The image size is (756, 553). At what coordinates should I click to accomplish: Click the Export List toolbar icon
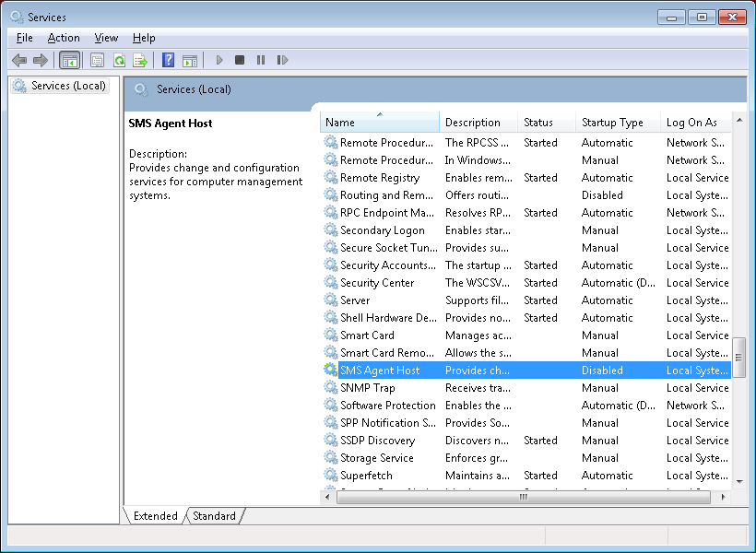[140, 60]
